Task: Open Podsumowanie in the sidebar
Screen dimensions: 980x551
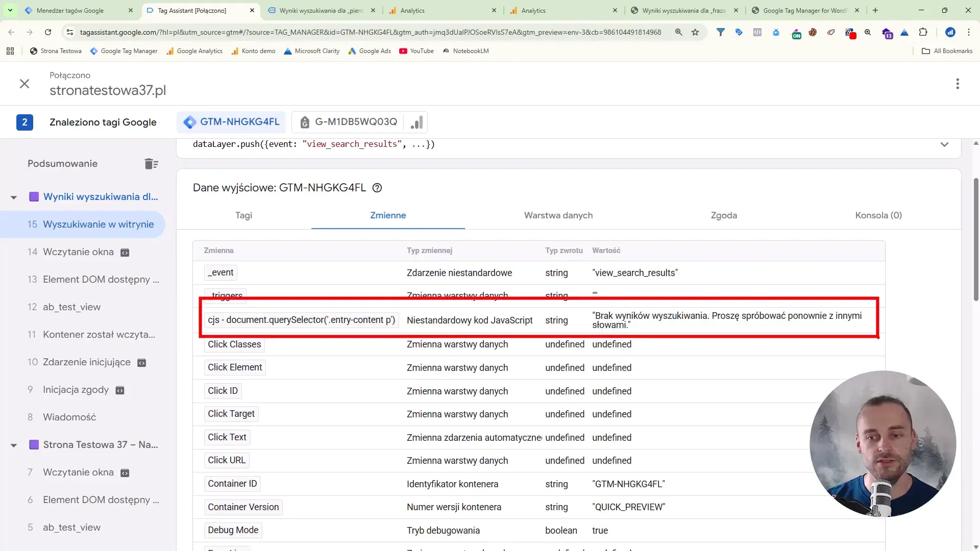Action: (62, 164)
